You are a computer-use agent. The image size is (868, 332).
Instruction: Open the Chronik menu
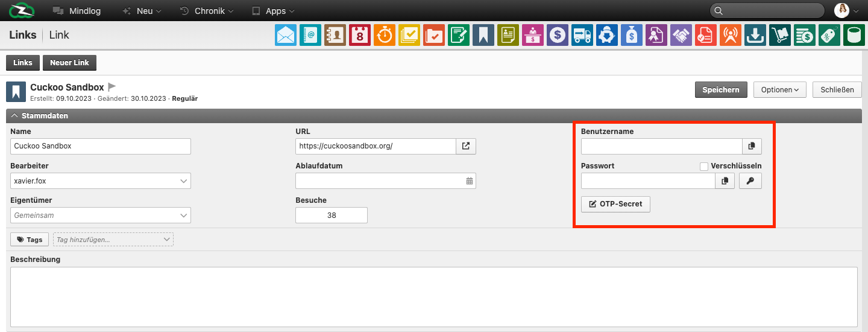206,11
